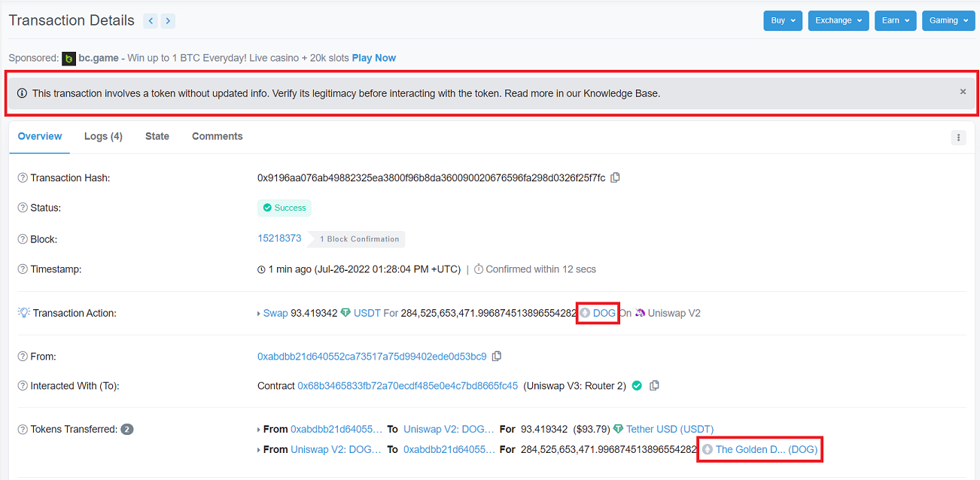The height and width of the screenshot is (480, 980).
Task: Click the Transaction Hash help icon
Action: (x=23, y=178)
